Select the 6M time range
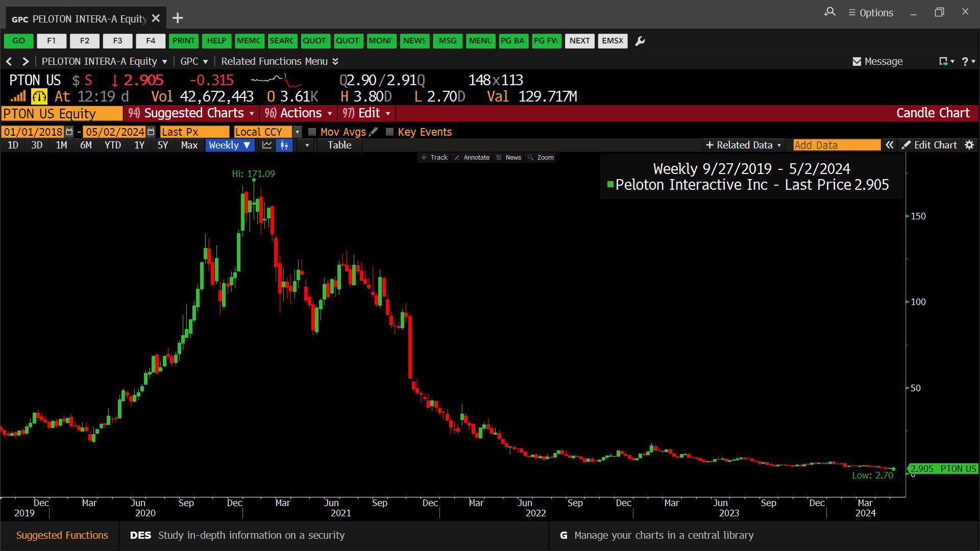Image resolution: width=980 pixels, height=551 pixels. coord(86,145)
